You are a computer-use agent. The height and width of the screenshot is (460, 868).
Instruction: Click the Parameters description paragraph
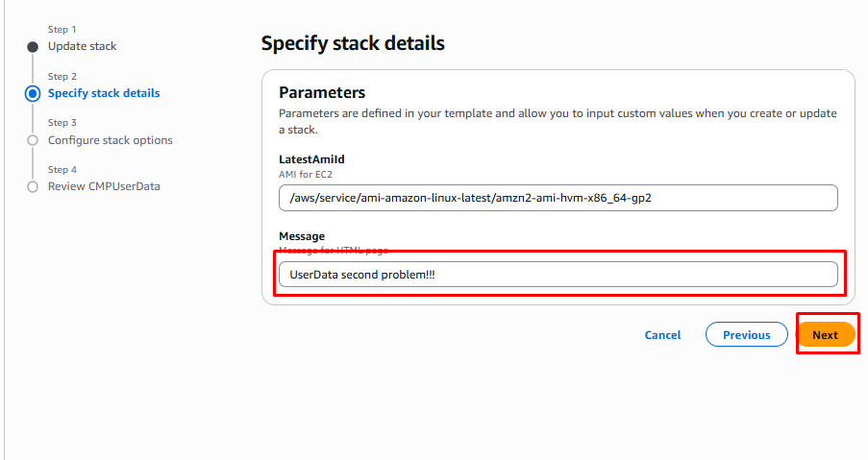558,121
